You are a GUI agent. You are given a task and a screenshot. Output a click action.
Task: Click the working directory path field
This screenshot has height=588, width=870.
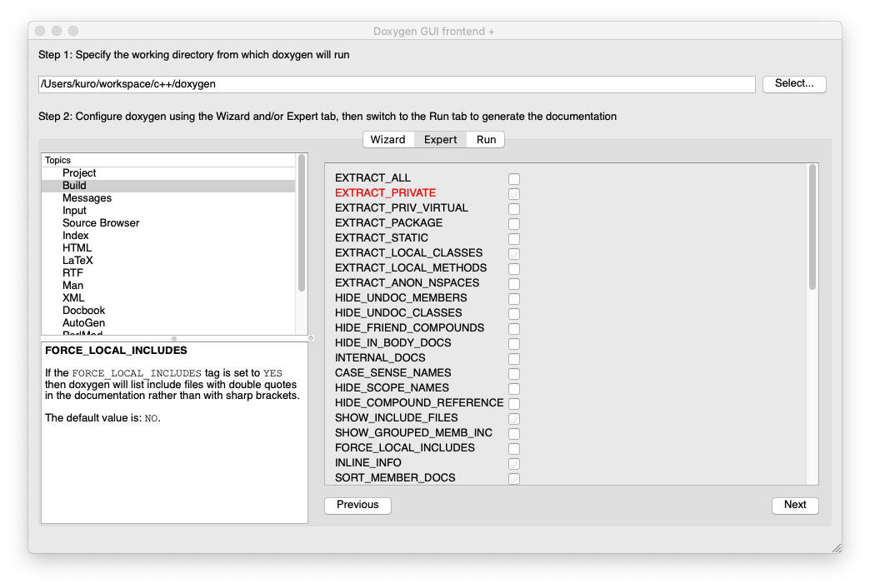coord(397,84)
